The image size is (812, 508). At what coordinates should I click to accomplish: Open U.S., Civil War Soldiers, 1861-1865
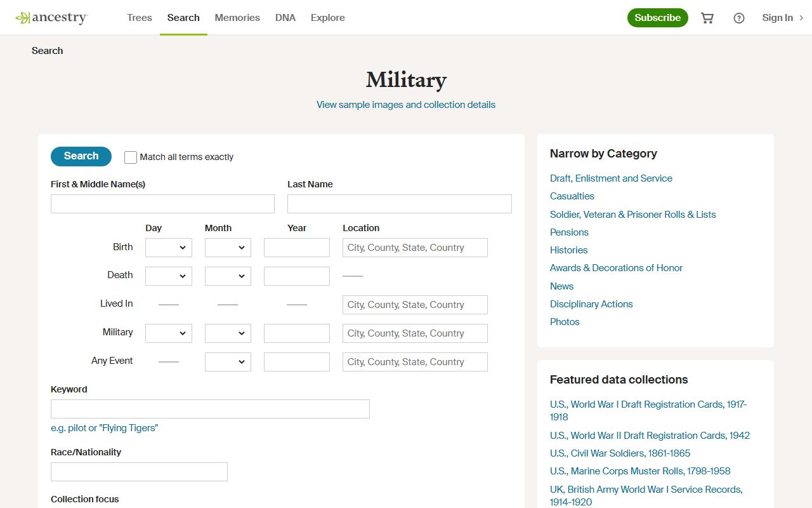620,453
